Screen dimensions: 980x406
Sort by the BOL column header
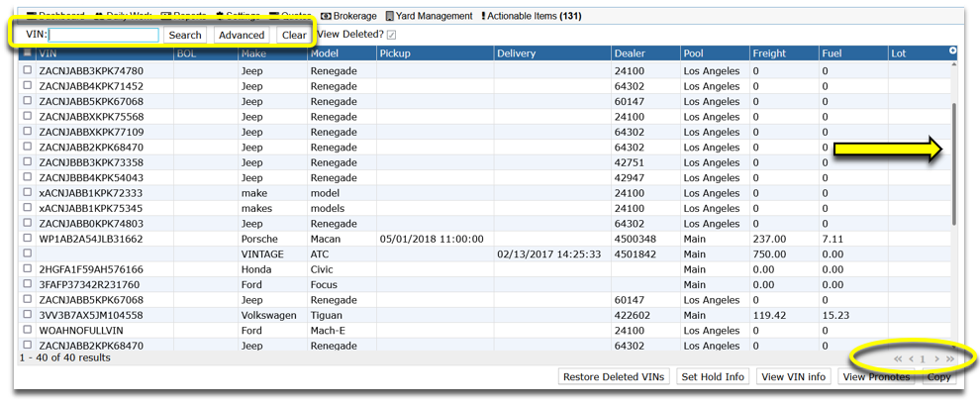pos(206,53)
